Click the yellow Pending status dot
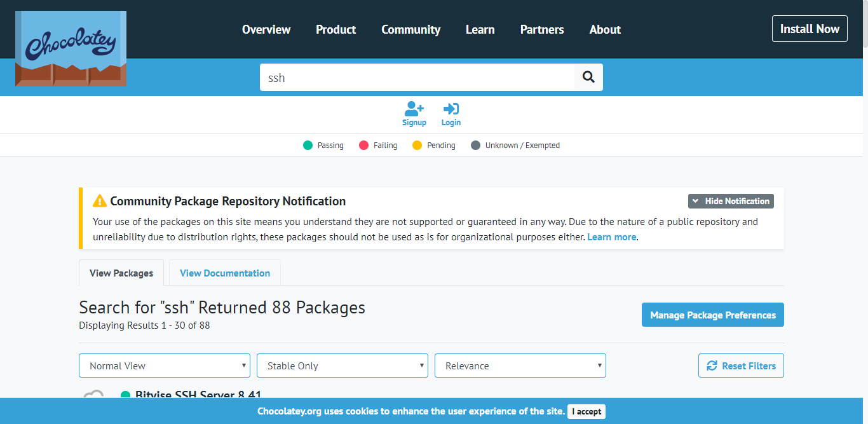The width and height of the screenshot is (868, 424). click(417, 146)
